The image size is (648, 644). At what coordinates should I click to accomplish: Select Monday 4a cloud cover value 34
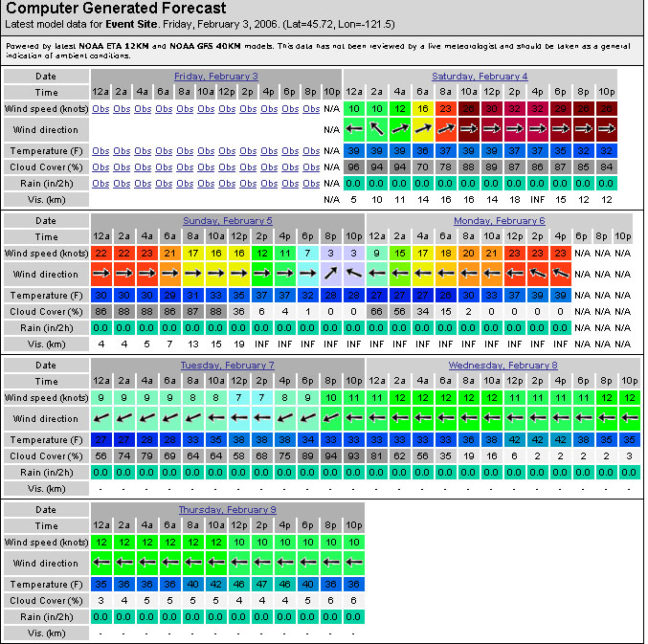(x=423, y=312)
